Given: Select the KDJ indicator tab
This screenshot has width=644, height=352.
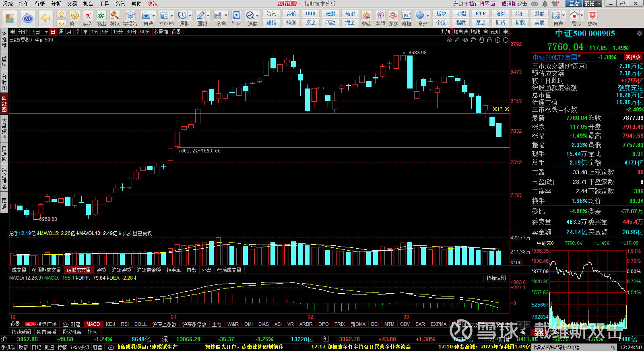Looking at the screenshot, I should coord(110,324).
